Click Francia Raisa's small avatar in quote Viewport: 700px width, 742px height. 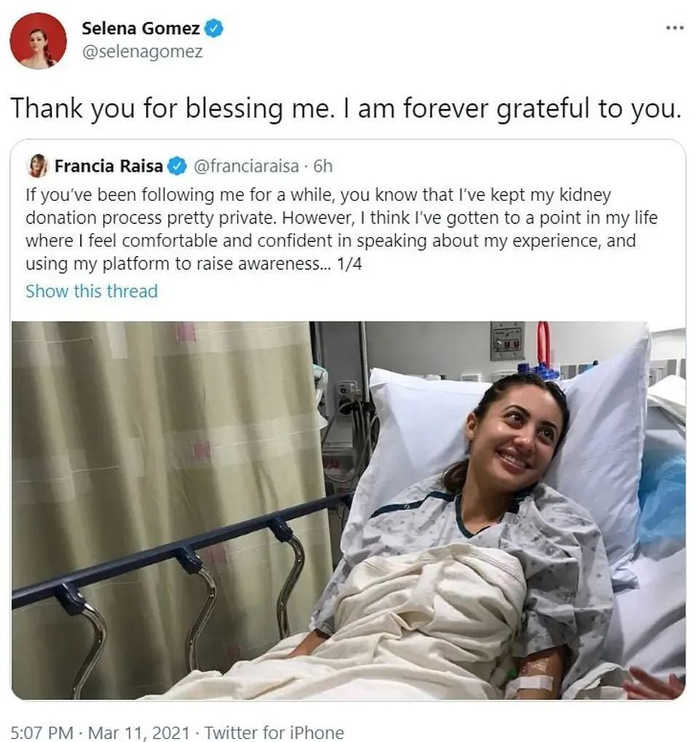pyautogui.click(x=37, y=165)
